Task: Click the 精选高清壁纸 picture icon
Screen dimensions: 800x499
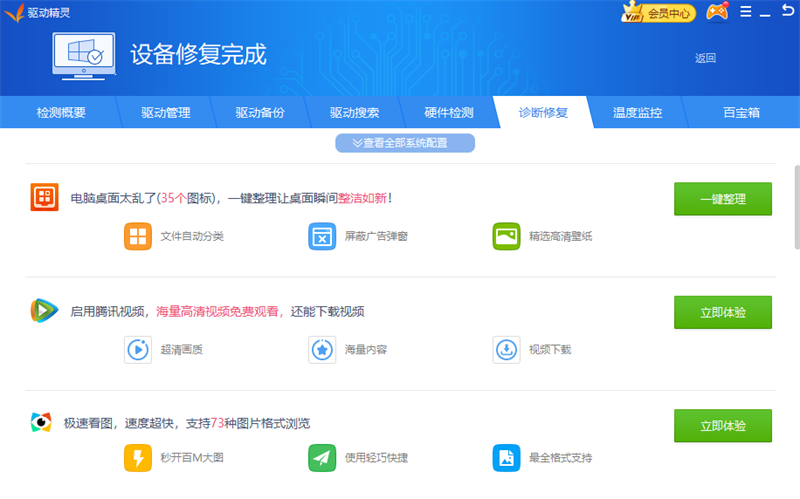Action: point(506,236)
